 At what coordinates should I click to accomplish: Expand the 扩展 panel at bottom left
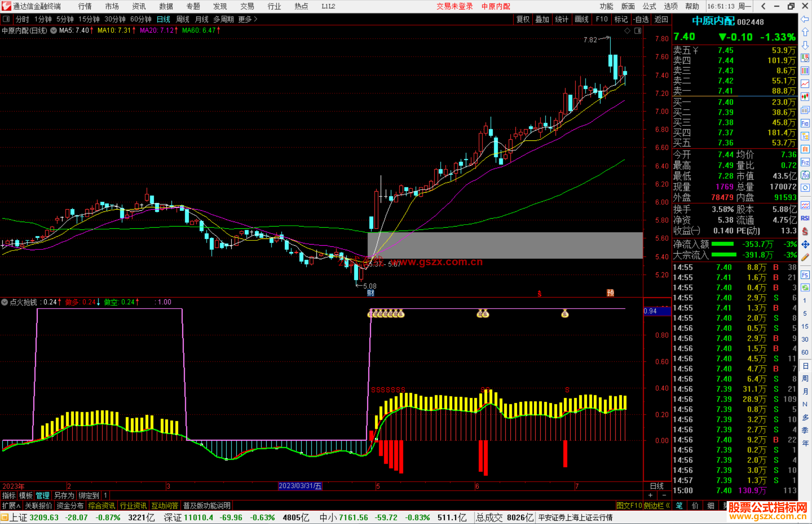point(11,506)
